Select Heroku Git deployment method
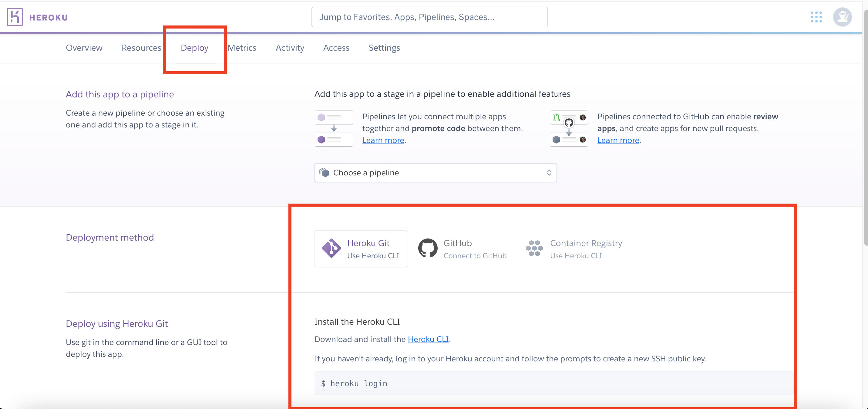The height and width of the screenshot is (409, 868). pyautogui.click(x=361, y=249)
